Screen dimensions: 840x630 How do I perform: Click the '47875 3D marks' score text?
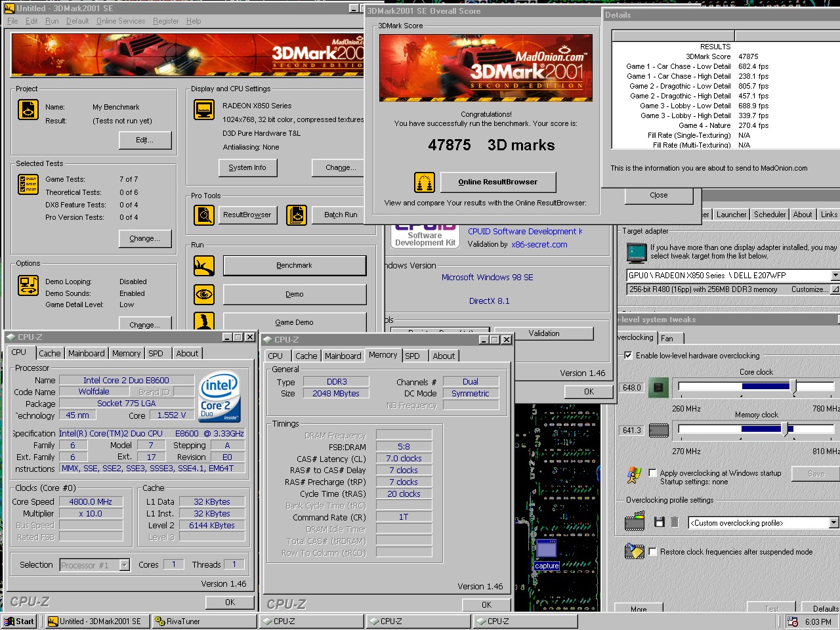coord(492,145)
